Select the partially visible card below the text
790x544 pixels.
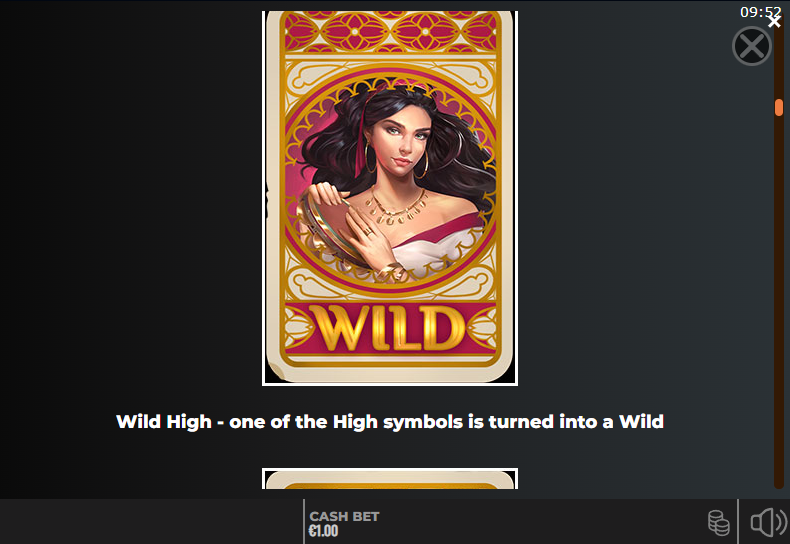pos(390,479)
